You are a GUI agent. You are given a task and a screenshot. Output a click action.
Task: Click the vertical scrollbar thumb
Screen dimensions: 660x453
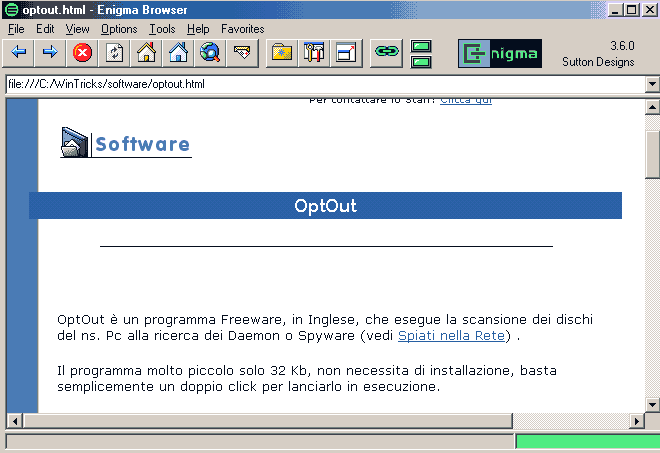coord(652,155)
